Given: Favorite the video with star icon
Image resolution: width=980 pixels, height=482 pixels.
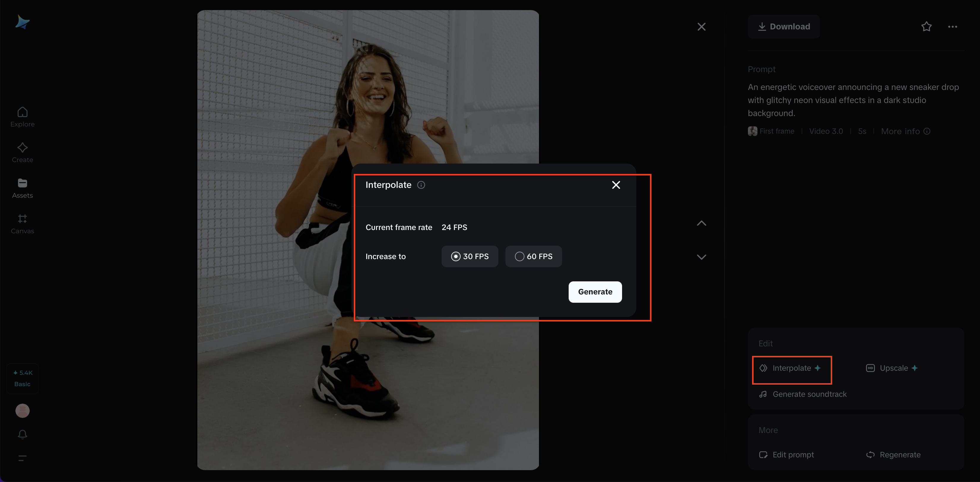Looking at the screenshot, I should 926,27.
